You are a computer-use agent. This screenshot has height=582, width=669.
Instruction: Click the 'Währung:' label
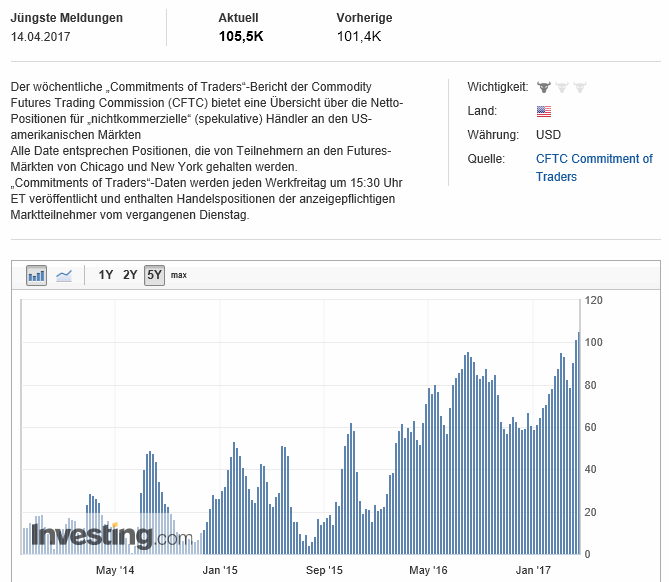(x=493, y=135)
